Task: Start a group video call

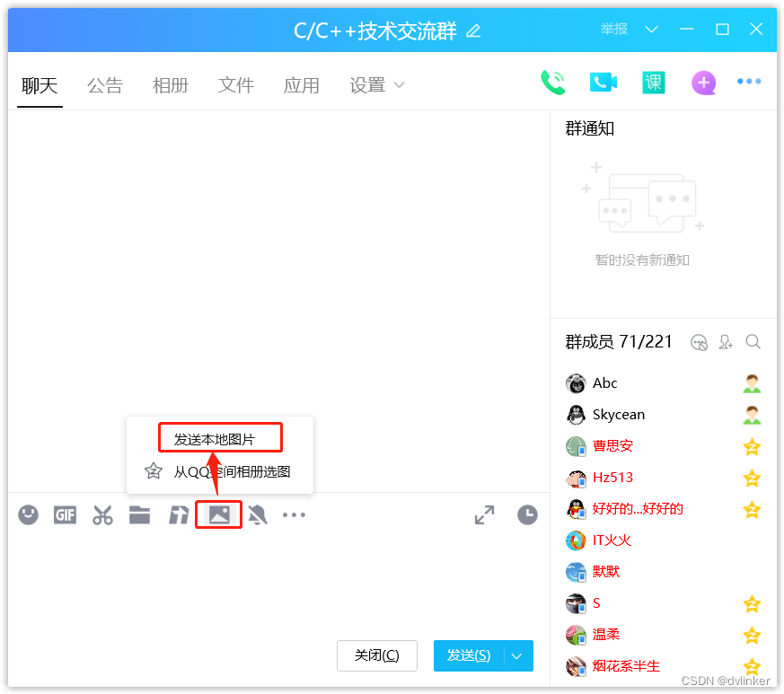Action: (x=603, y=83)
